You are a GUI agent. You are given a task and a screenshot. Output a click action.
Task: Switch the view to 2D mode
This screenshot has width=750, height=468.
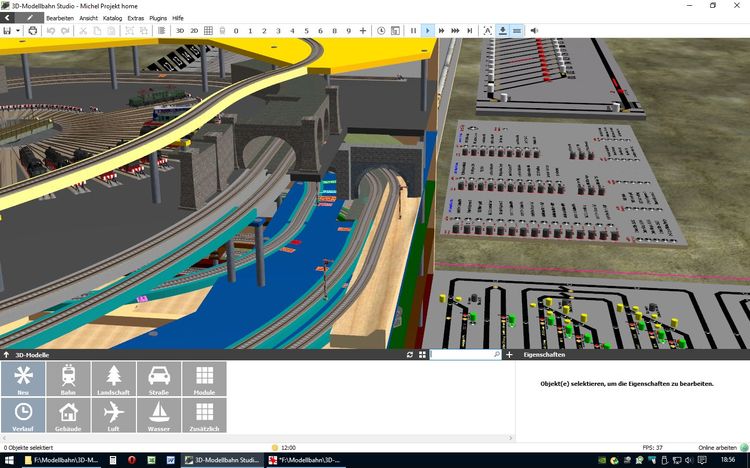point(194,31)
